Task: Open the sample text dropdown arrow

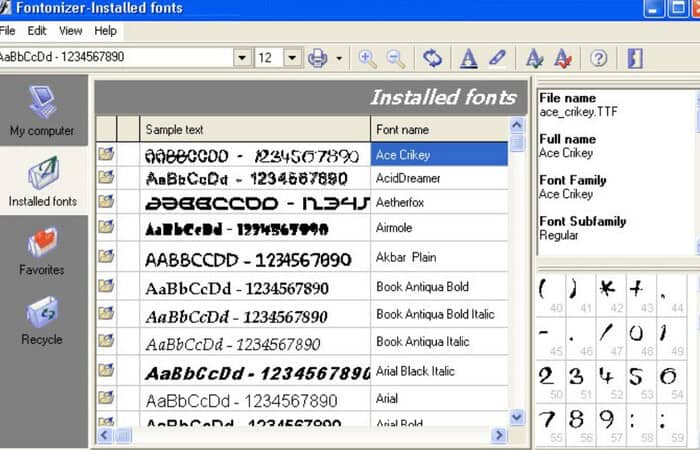Action: tap(242, 58)
